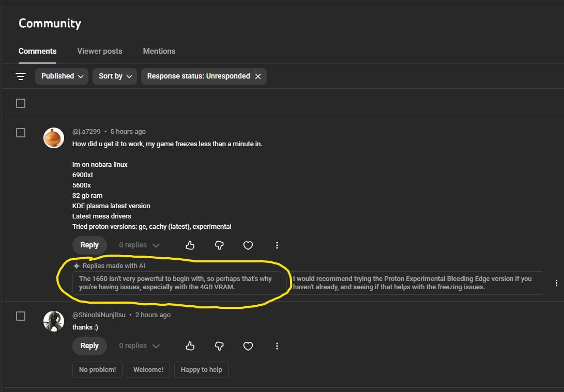
Task: Click the filter lines icon
Action: pyautogui.click(x=21, y=76)
